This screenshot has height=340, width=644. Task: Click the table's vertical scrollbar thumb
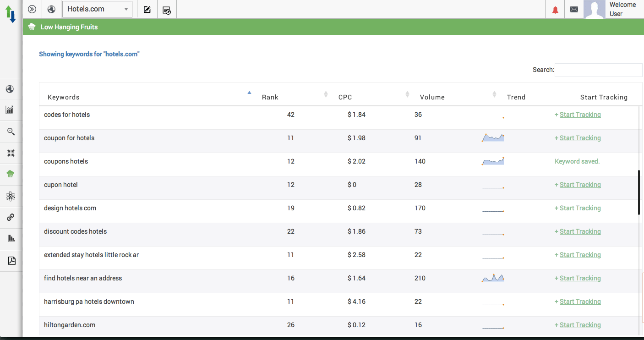pyautogui.click(x=639, y=192)
